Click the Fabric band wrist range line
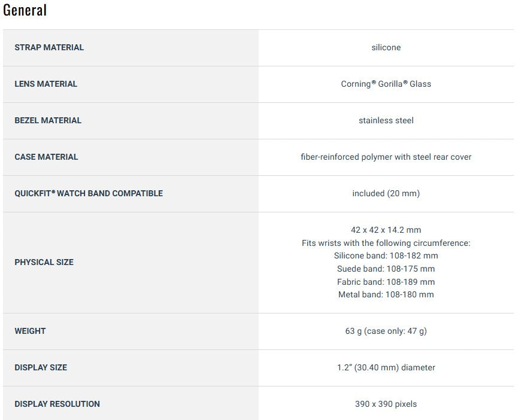The height and width of the screenshot is (420, 518). 386,282
